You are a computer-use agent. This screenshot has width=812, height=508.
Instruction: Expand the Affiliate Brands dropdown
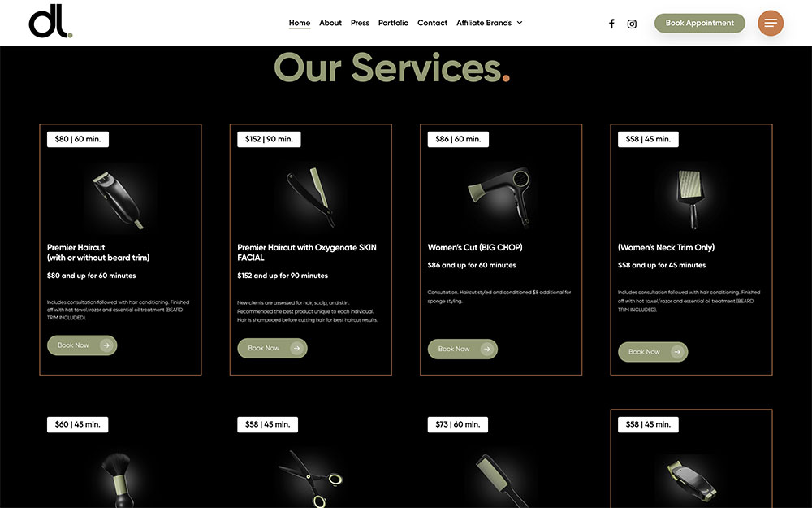point(490,23)
